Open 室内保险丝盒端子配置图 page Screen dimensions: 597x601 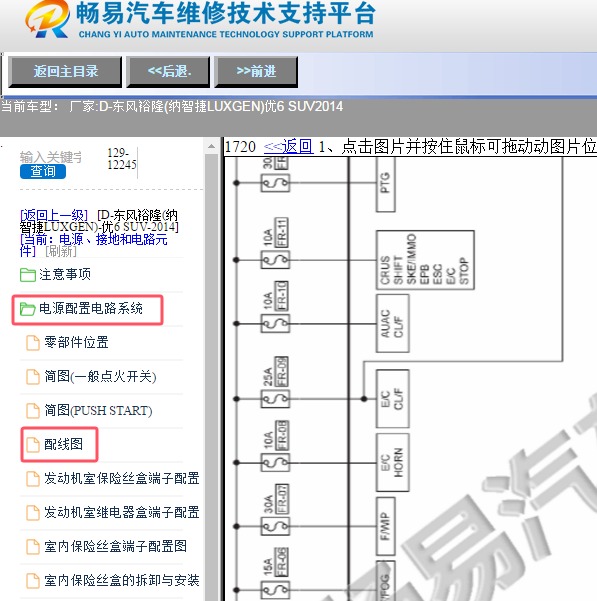point(115,546)
